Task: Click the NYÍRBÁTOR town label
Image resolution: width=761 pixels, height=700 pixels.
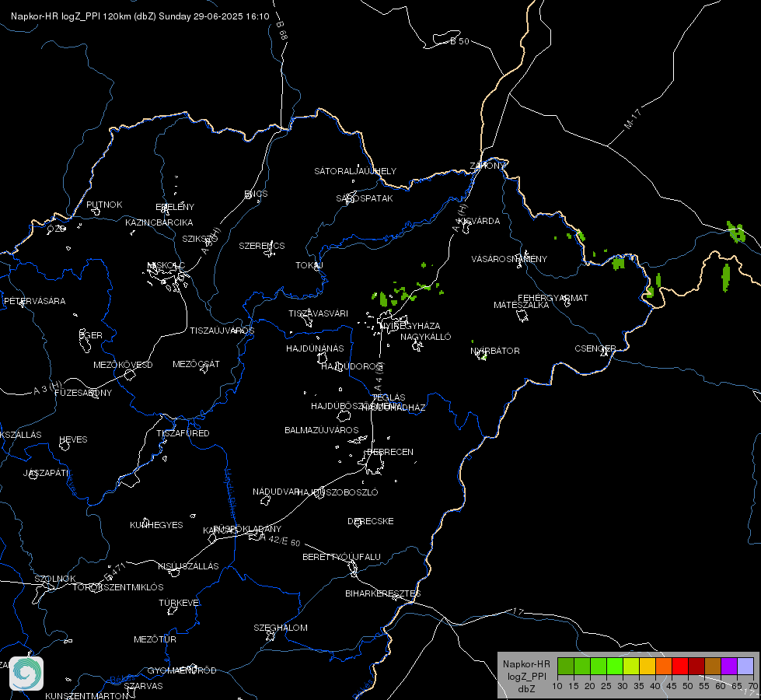Action: tap(495, 351)
